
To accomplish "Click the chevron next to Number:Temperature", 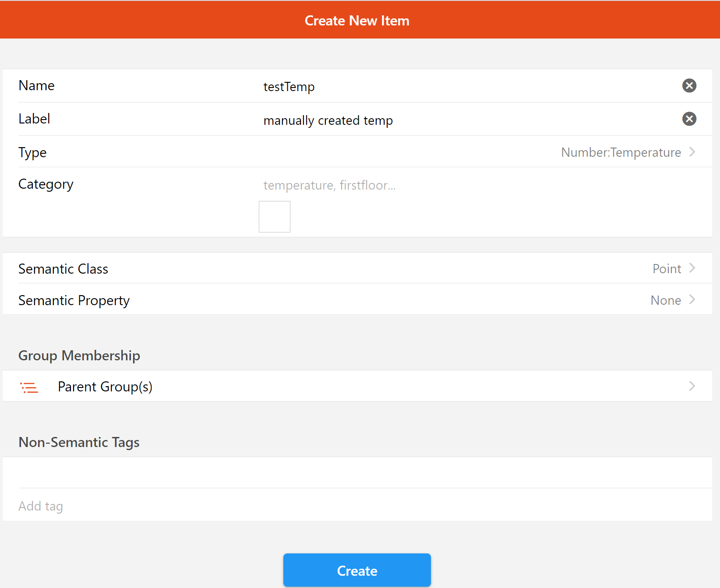I will pyautogui.click(x=692, y=152).
